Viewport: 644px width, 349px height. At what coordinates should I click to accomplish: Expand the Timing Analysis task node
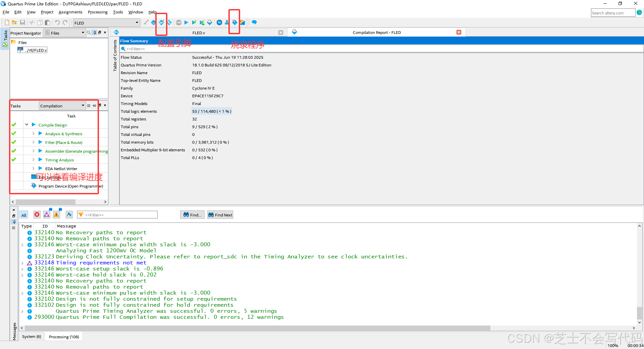[33, 160]
